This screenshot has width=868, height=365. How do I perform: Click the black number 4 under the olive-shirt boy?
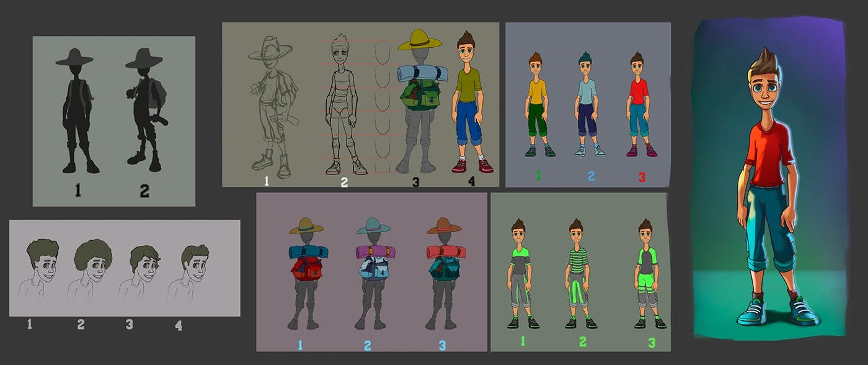(x=472, y=181)
